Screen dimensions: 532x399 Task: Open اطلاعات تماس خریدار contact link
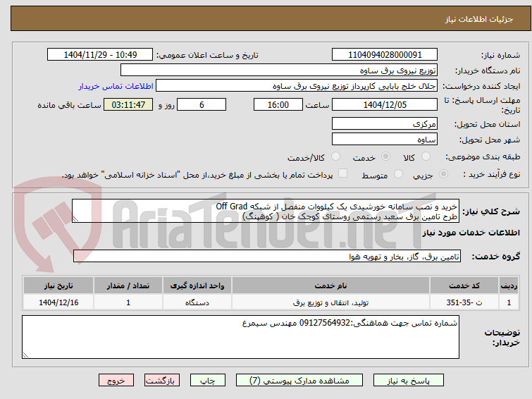pos(116,86)
